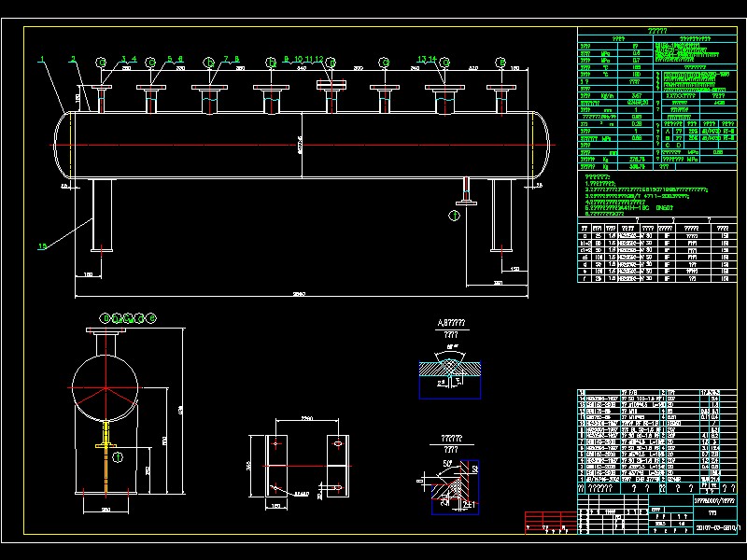Select the red horizontal vessel centerline
Viewport: 747px width, 560px height.
click(303, 146)
